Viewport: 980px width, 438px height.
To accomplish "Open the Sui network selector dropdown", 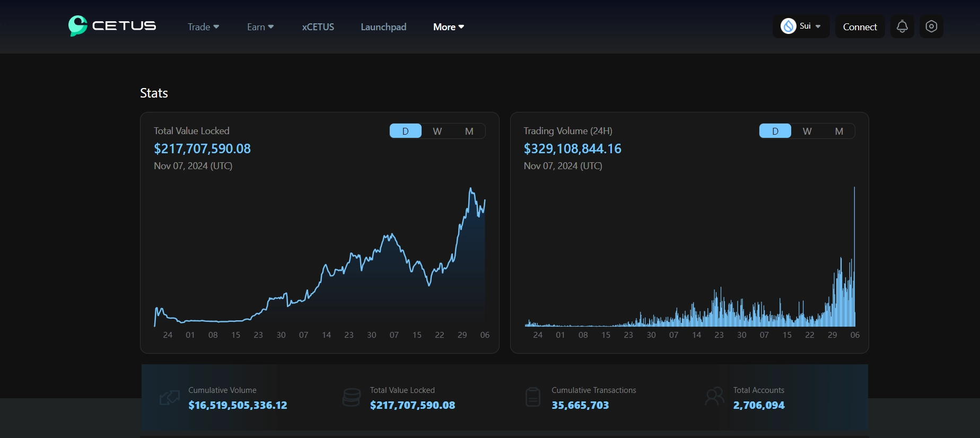I will pyautogui.click(x=801, y=26).
